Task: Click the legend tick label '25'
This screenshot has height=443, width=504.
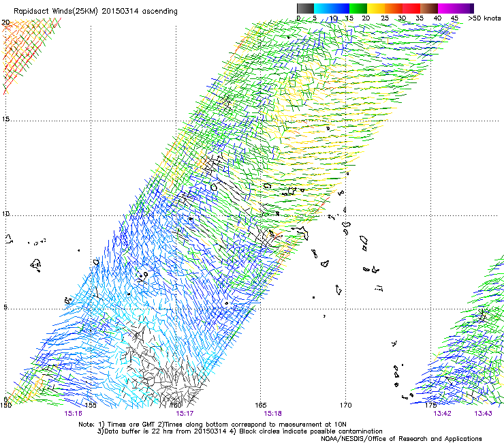Action: [385, 18]
